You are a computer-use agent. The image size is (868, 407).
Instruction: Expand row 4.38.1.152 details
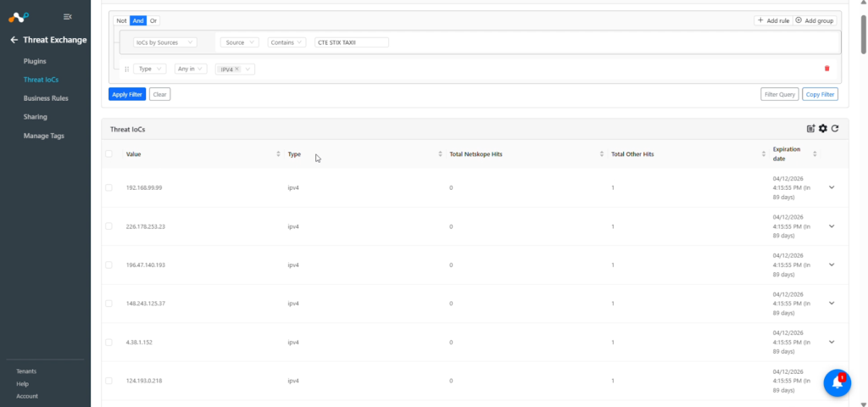click(x=832, y=342)
